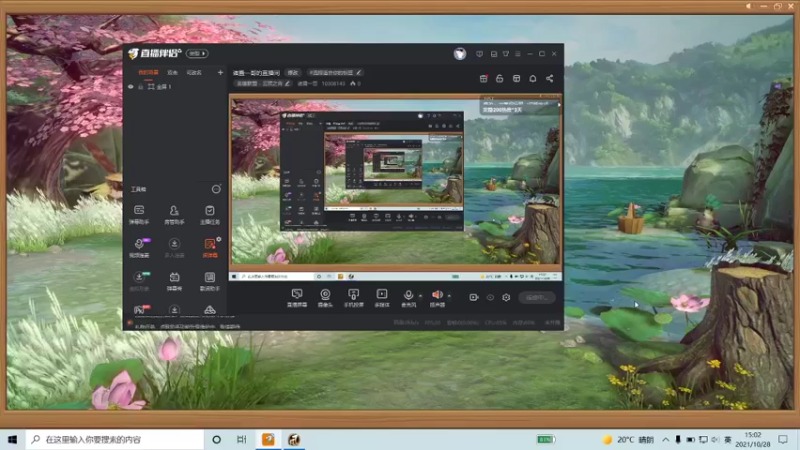The height and width of the screenshot is (450, 800).
Task: Click the unlock padlock icon above preview
Action: (499, 79)
